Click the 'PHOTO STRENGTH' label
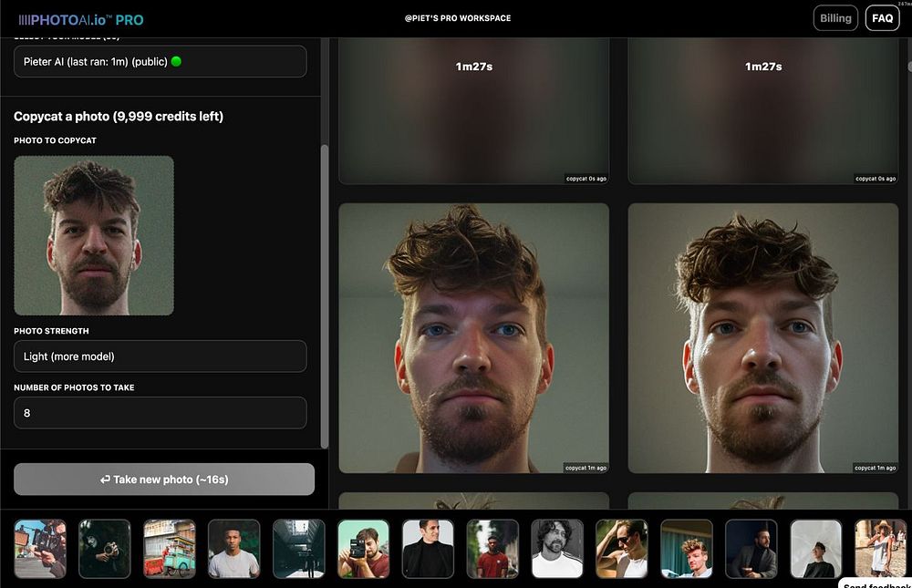Image resolution: width=912 pixels, height=588 pixels. (x=51, y=331)
